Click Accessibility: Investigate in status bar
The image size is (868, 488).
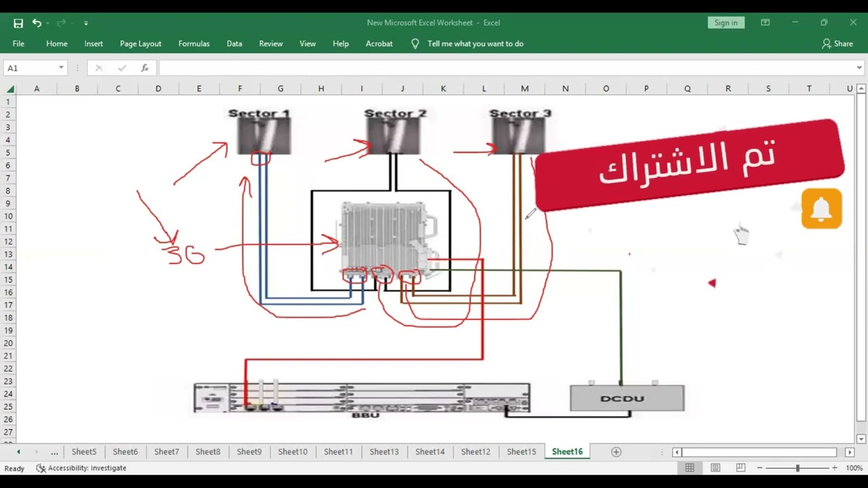point(81,468)
